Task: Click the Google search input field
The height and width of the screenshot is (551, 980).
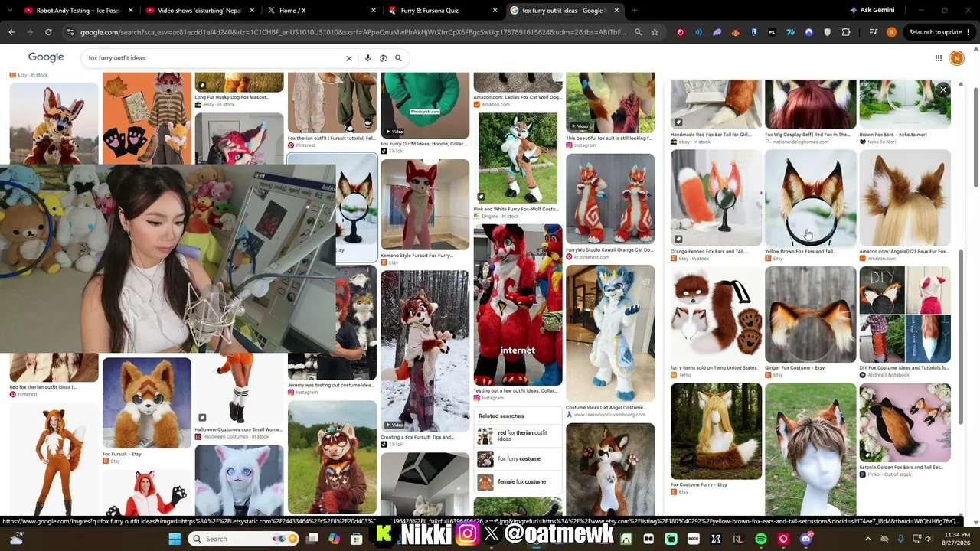Action: coord(214,58)
